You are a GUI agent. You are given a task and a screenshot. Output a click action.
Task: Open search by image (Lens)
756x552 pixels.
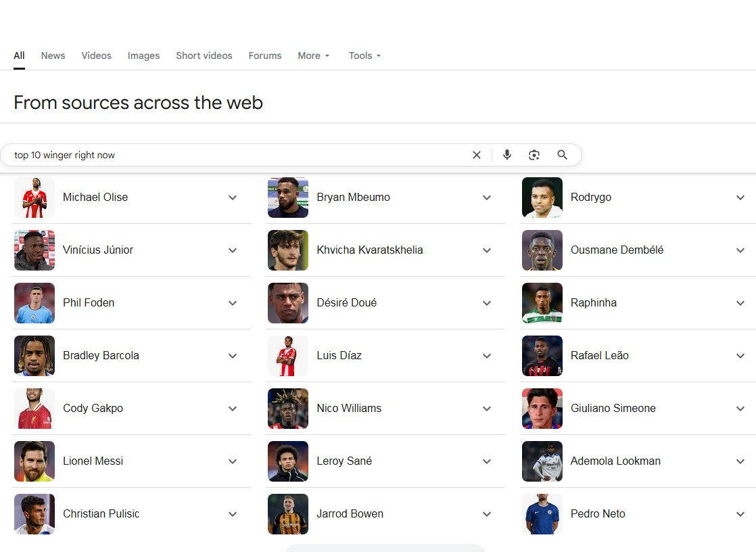click(x=534, y=155)
